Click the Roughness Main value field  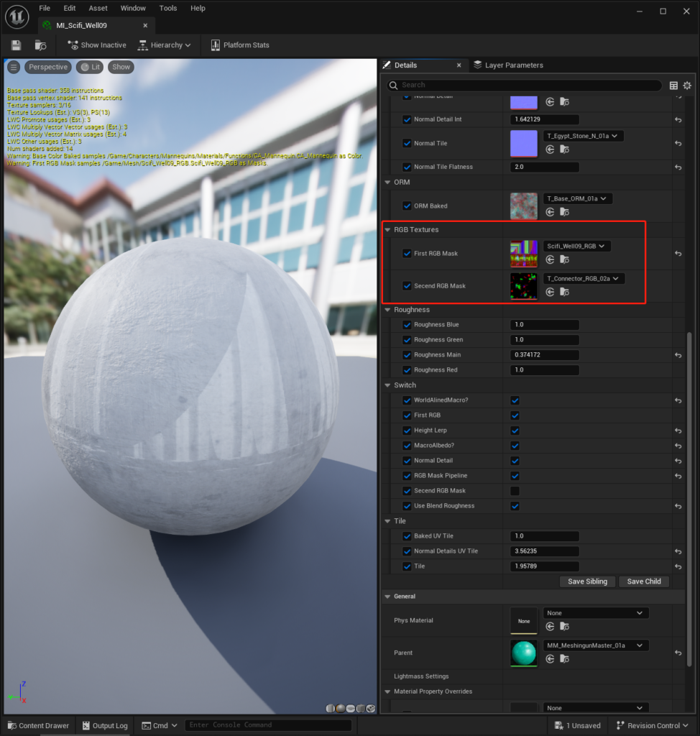coord(545,355)
